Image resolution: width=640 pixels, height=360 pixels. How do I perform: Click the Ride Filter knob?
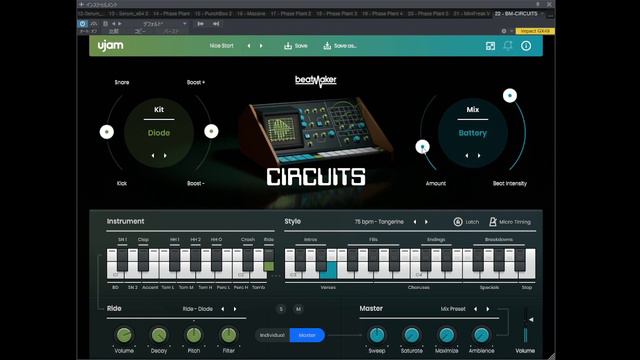(x=229, y=335)
